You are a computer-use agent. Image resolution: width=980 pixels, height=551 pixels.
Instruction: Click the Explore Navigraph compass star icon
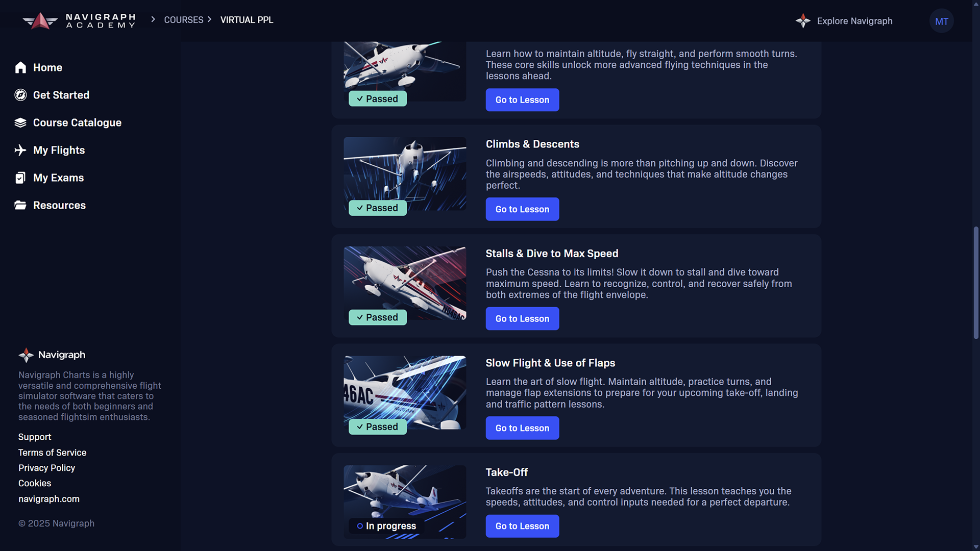click(803, 21)
